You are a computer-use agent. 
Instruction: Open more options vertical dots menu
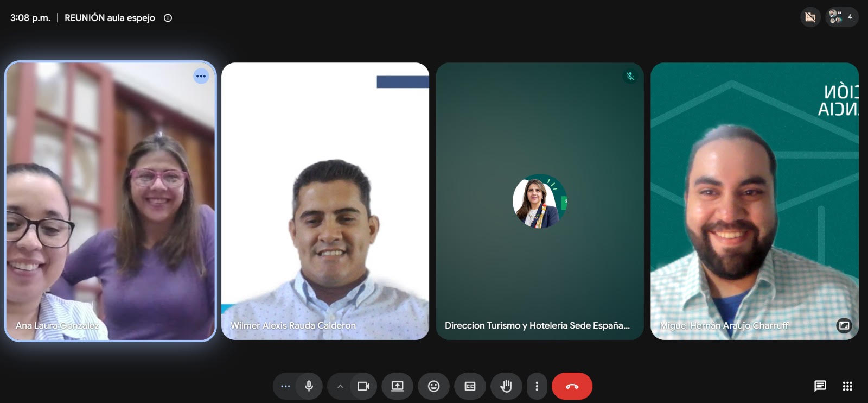tap(537, 386)
